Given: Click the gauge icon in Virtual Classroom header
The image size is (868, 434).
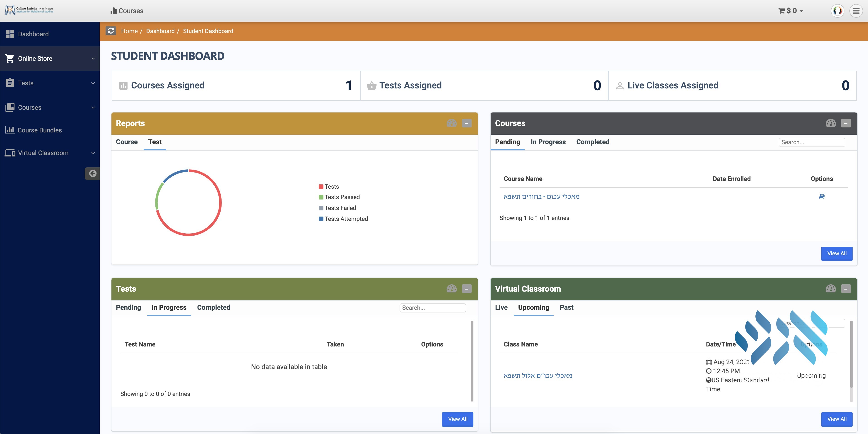Looking at the screenshot, I should pyautogui.click(x=831, y=289).
